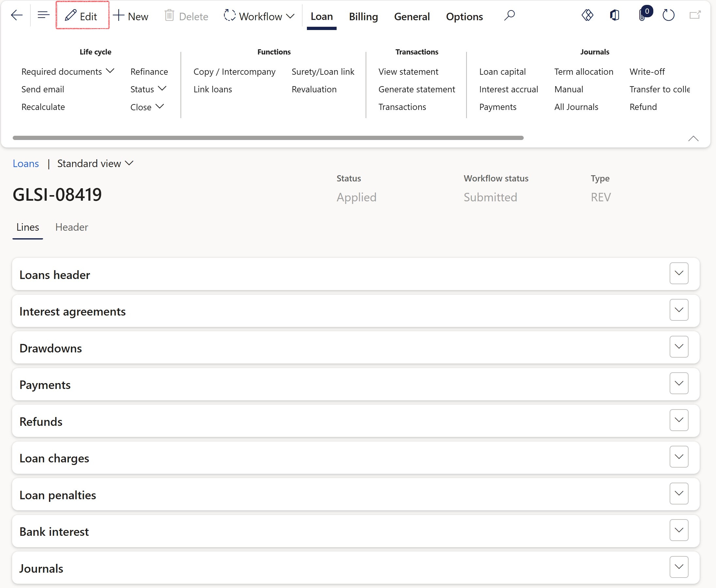Click the Edit pencil button
This screenshot has width=716, height=588.
(x=82, y=16)
